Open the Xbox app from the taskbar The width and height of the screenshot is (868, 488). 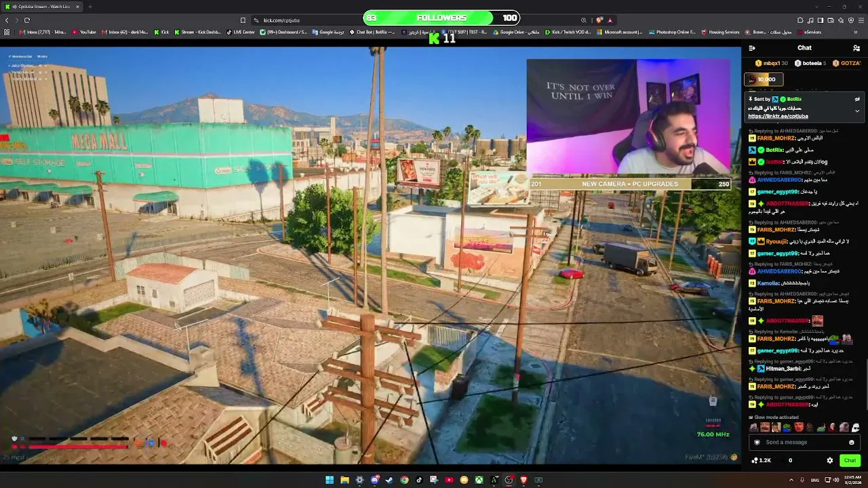(x=479, y=480)
